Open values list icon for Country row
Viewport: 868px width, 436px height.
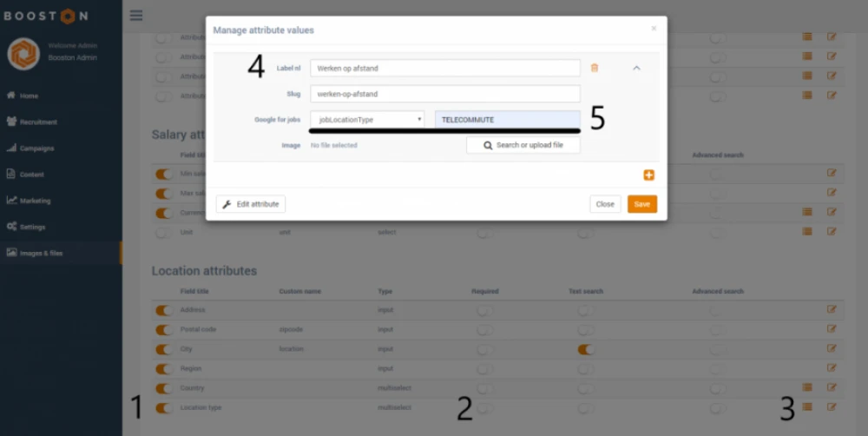[x=807, y=387]
